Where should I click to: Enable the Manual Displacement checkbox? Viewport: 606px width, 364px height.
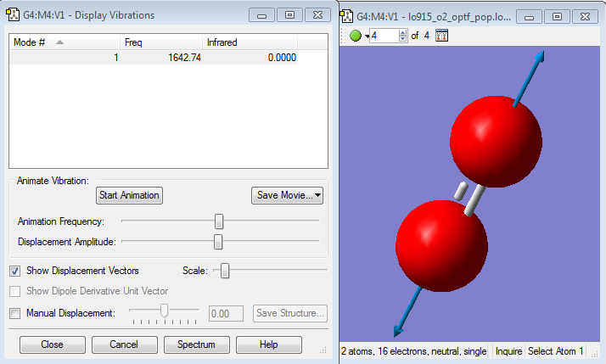pos(14,313)
